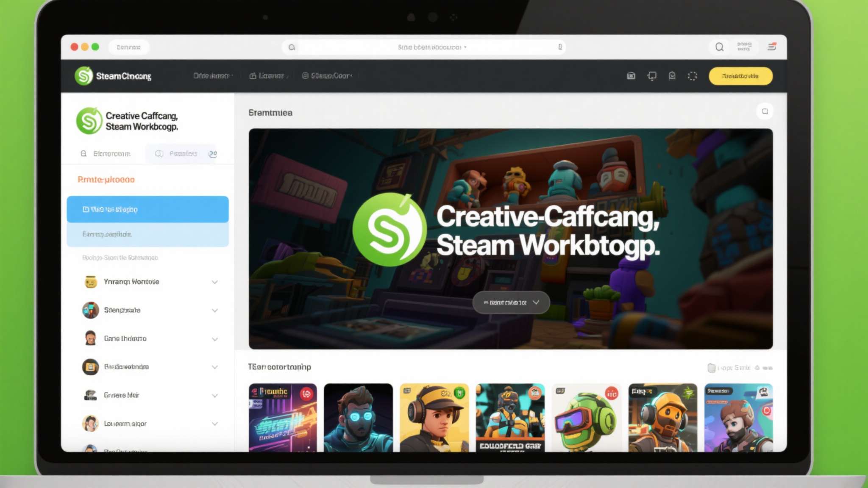This screenshot has width=868, height=488.
Task: Select the highlighted blue sidebar item
Action: pyautogui.click(x=147, y=209)
